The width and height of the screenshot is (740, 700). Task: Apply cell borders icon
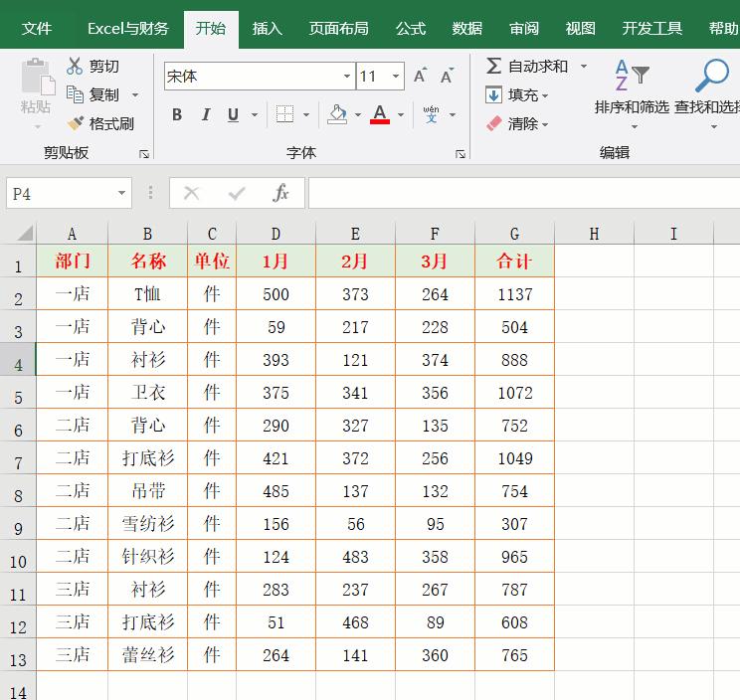[284, 114]
